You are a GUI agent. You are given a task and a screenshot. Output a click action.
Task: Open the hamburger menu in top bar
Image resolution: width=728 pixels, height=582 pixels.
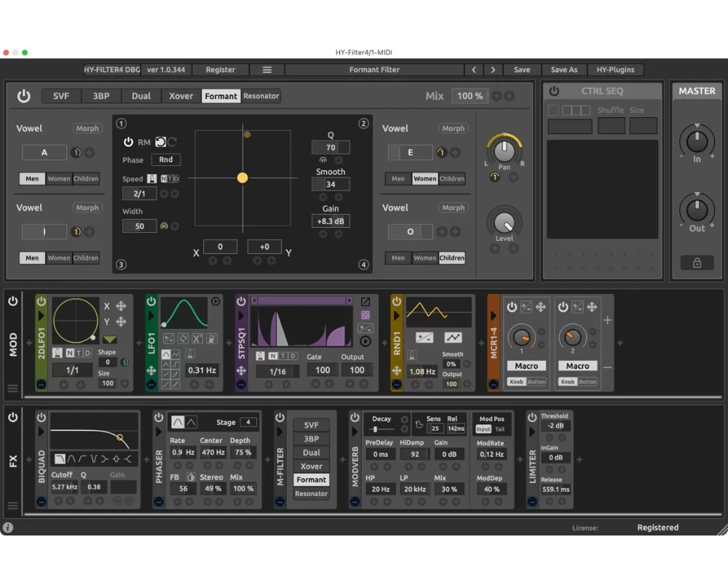[267, 70]
